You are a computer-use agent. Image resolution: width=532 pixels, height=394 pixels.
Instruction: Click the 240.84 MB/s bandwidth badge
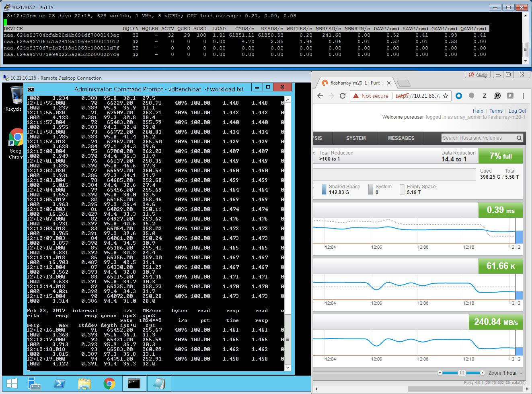pyautogui.click(x=496, y=322)
